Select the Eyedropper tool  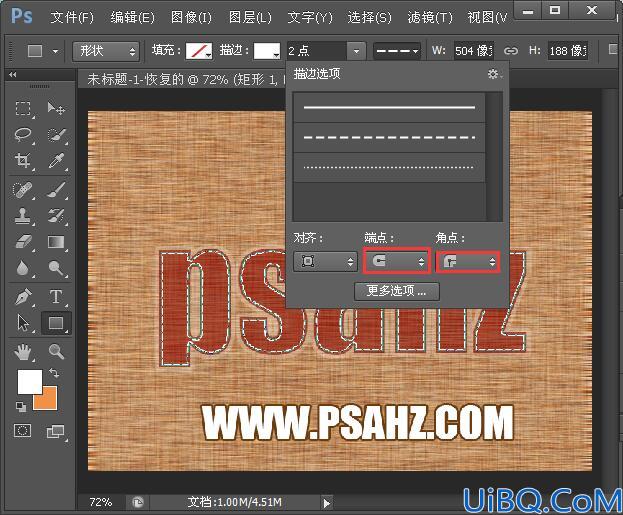click(x=56, y=161)
